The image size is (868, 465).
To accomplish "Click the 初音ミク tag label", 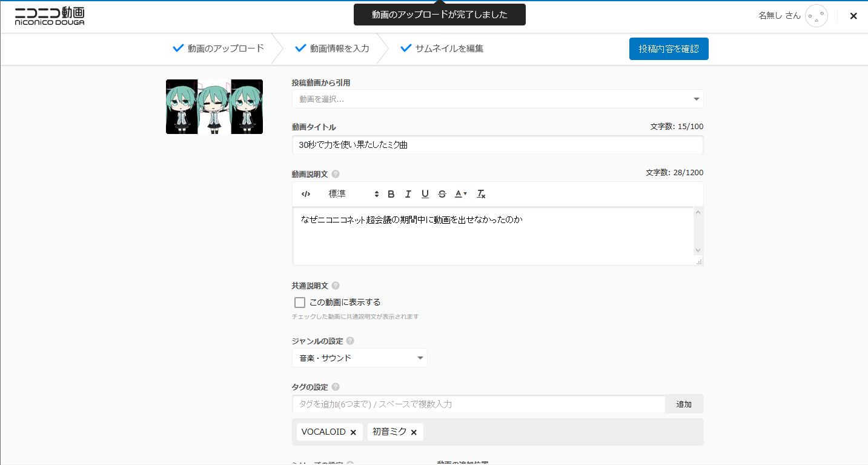I will point(389,432).
